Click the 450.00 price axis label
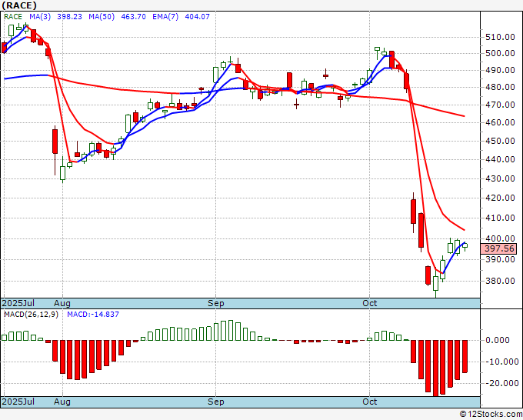Image resolution: width=523 pixels, height=420 pixels. [500, 141]
